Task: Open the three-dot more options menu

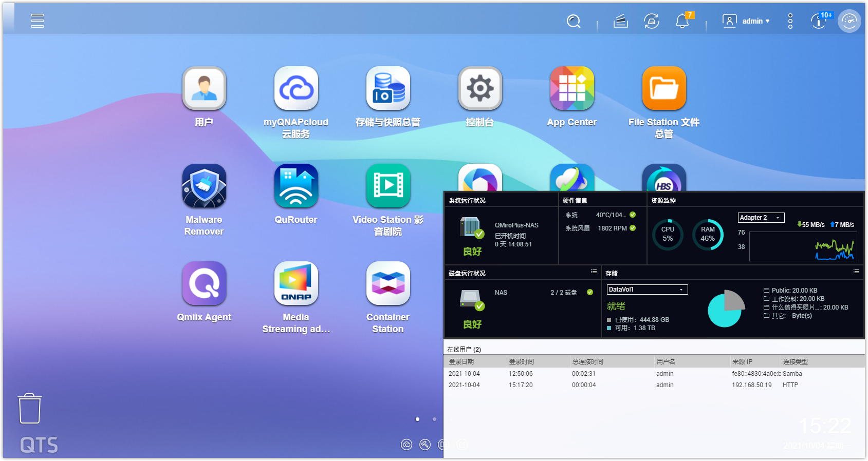Action: point(790,21)
